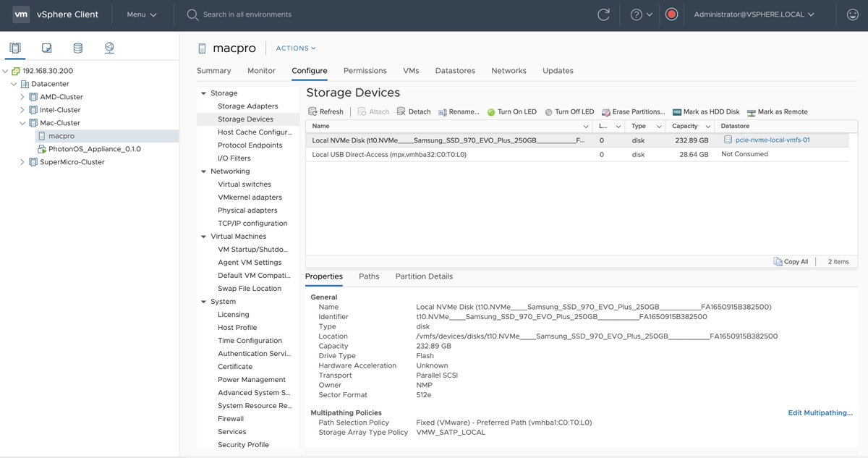Open the pcie-nvme-local-vmfs-01 datastore link
Viewport: 868px width, 458px height.
click(772, 140)
